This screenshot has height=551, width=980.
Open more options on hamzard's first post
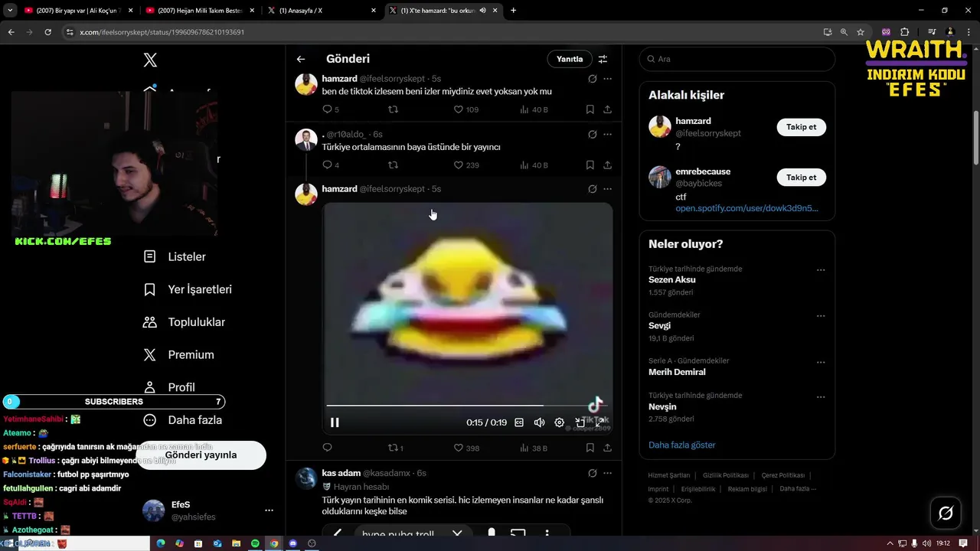pos(607,79)
